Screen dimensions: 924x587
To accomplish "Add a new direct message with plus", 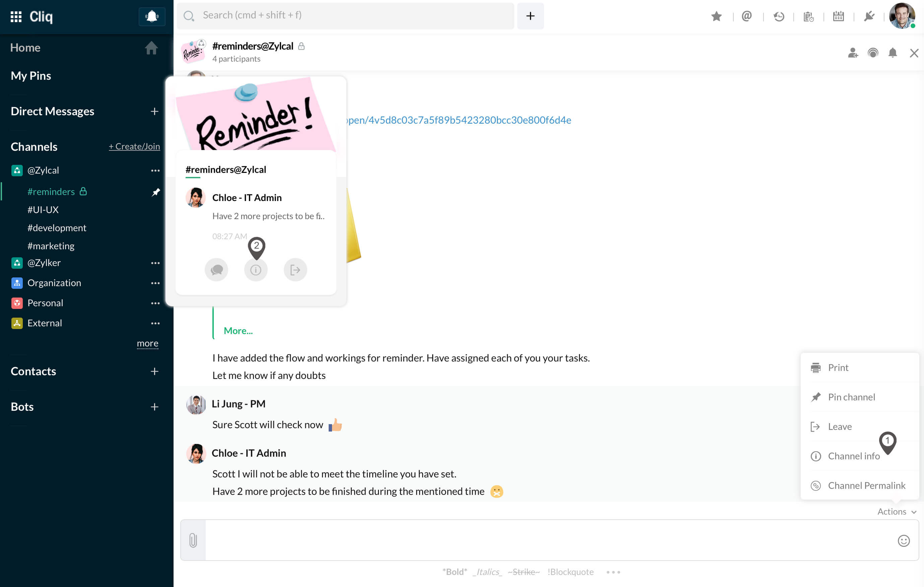I will [x=155, y=111].
